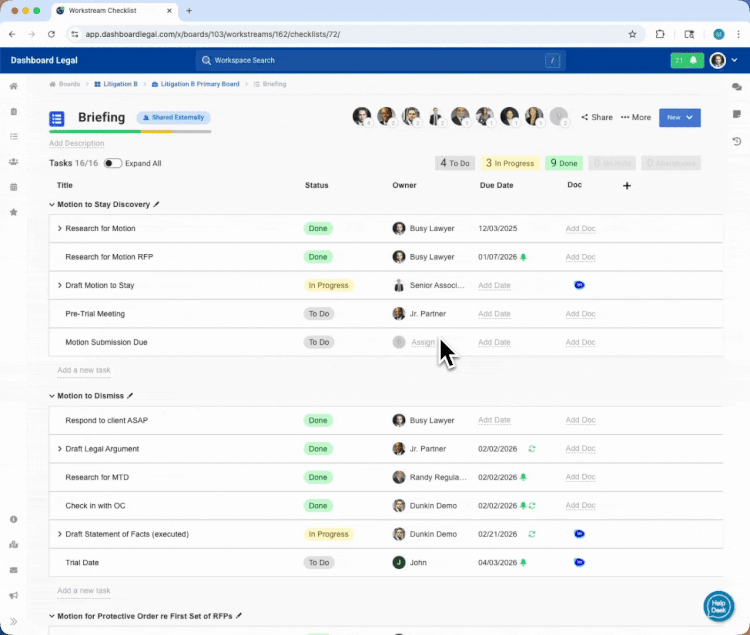Click the plus icon to add column
750x635 pixels.
coord(627,185)
